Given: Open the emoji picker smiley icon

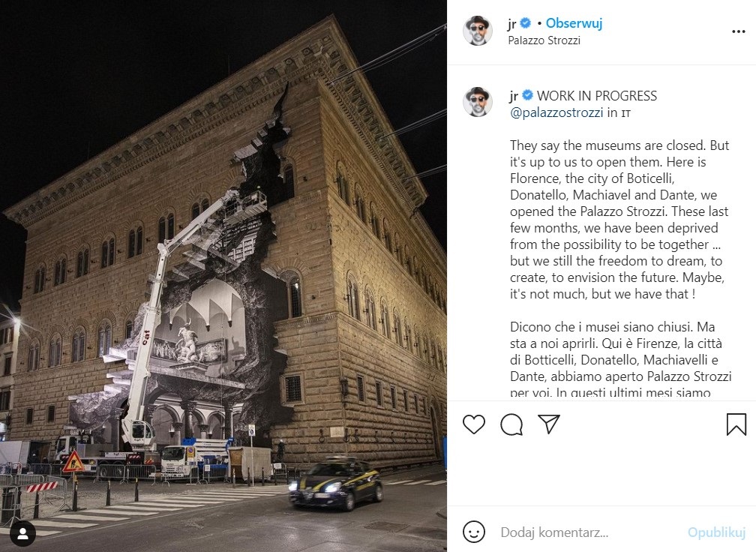Looking at the screenshot, I should click(x=473, y=532).
